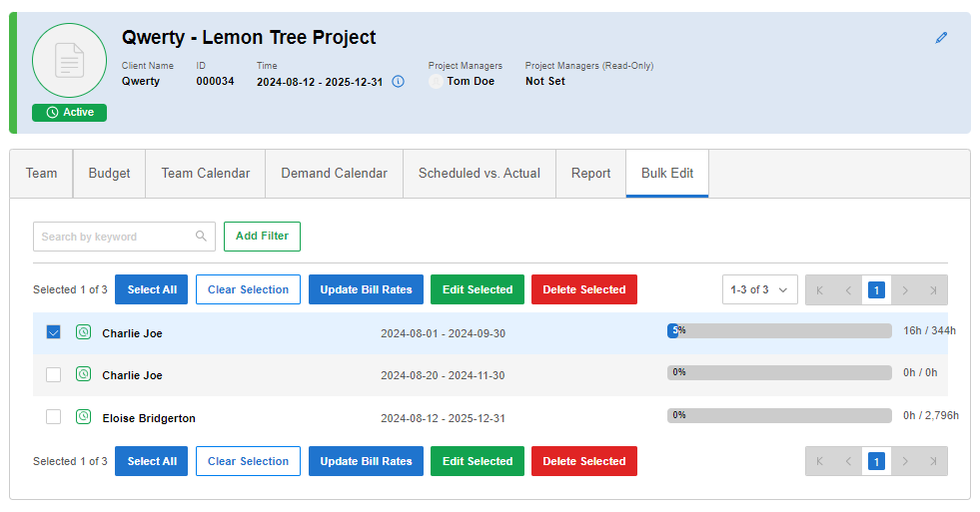Click the 16h / 344h progress bar
Viewport: 980px width, 512px height.
(779, 330)
